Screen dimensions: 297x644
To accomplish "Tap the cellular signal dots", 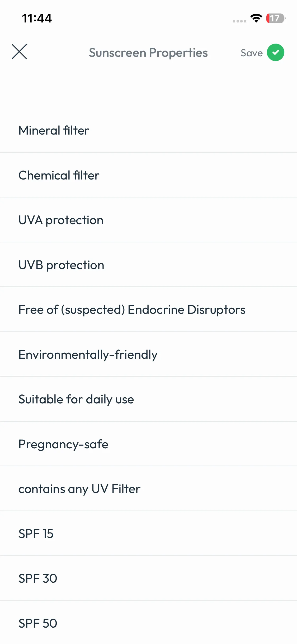I will pos(239,21).
